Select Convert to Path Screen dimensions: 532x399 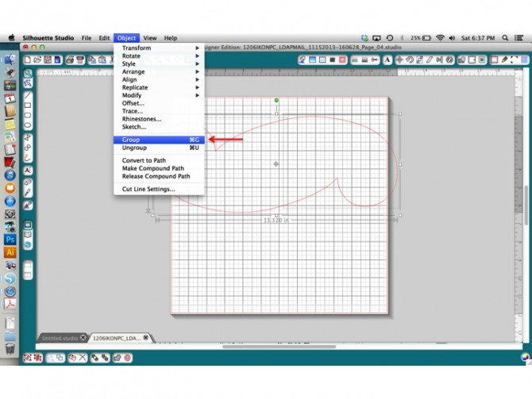point(159,160)
